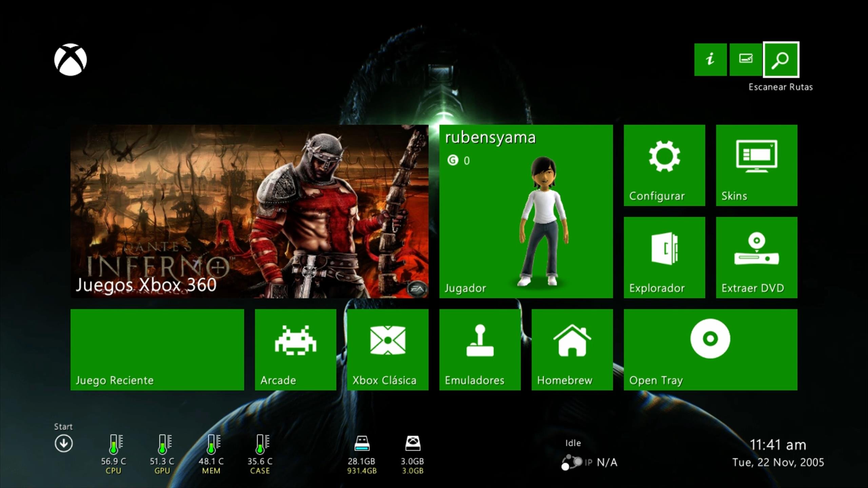Open the info 'i' tile
Viewport: 868px width, 488px height.
(710, 60)
